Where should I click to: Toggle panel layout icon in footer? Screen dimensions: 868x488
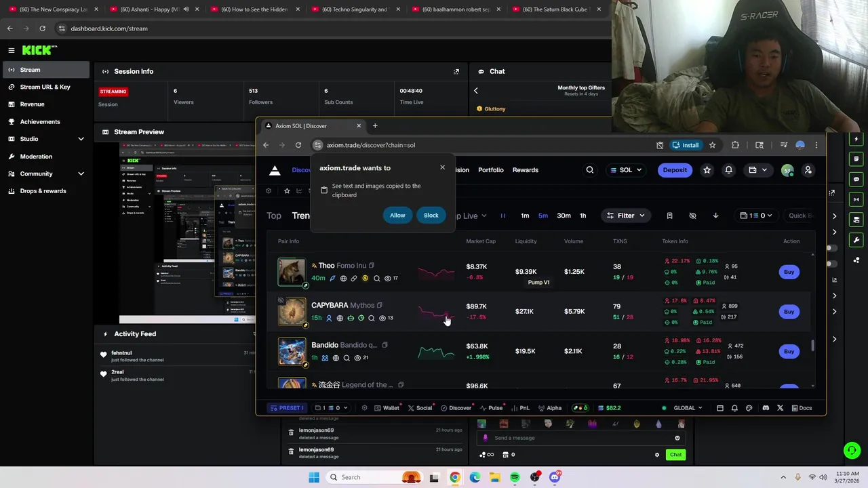(719, 408)
